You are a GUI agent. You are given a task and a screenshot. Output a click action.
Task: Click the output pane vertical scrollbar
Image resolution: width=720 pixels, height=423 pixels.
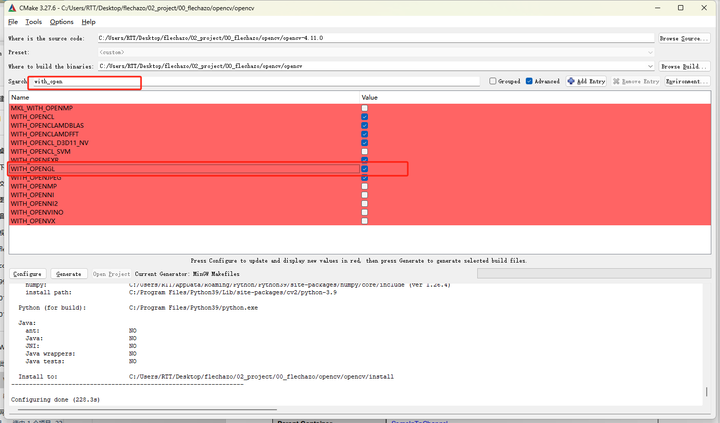(707, 392)
